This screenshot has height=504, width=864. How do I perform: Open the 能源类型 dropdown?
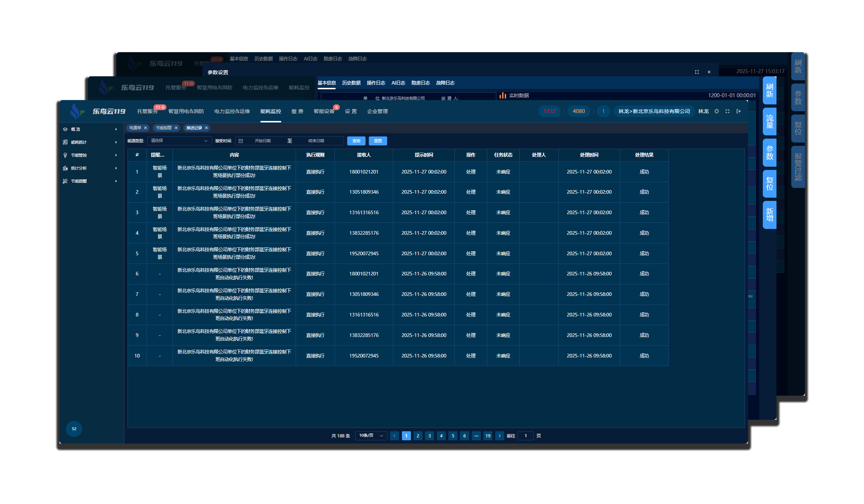tap(179, 141)
